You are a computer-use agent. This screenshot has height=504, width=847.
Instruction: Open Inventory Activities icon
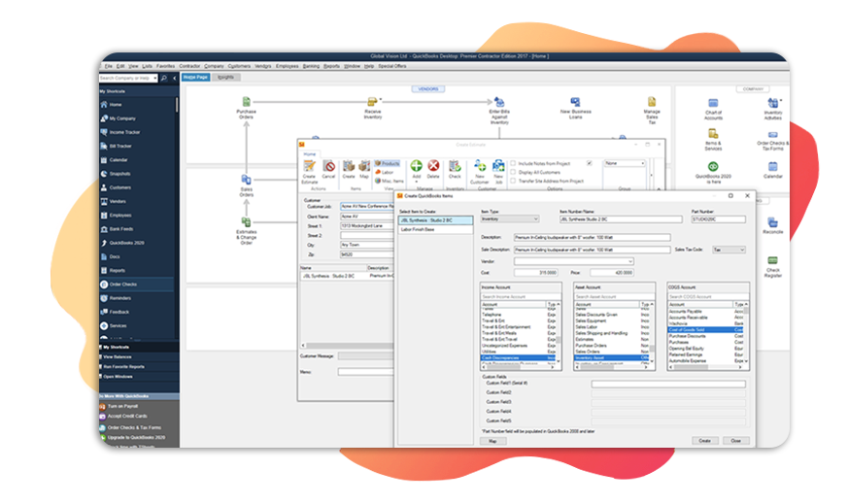point(773,103)
